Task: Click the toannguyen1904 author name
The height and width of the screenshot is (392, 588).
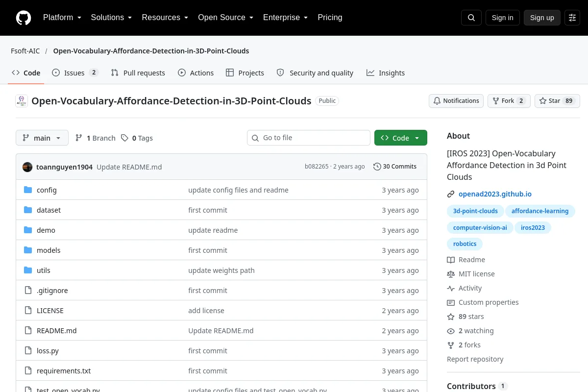Action: [64, 167]
